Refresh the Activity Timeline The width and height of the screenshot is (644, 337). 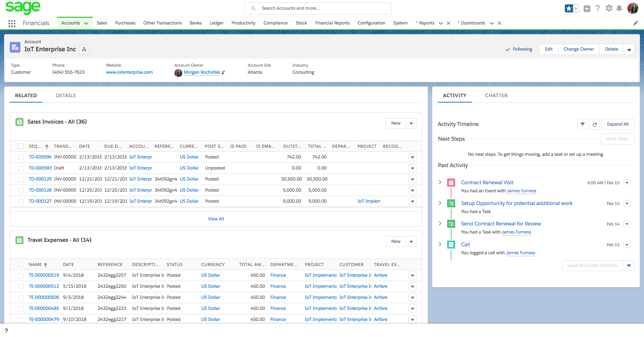(x=595, y=124)
